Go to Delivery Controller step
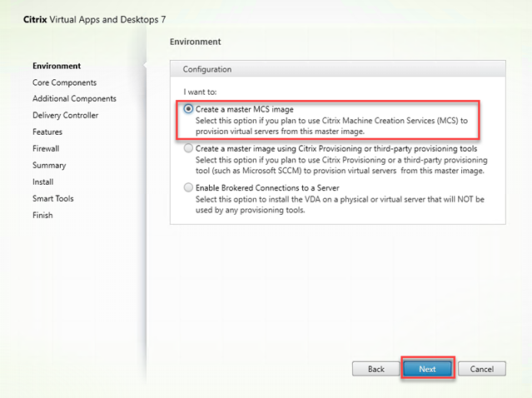The image size is (532, 398). [x=66, y=116]
